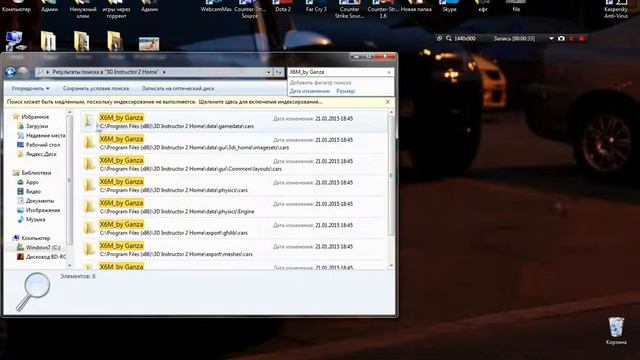Clear the X6M_by Ganza search field
This screenshot has width=640, height=360.
click(x=389, y=72)
